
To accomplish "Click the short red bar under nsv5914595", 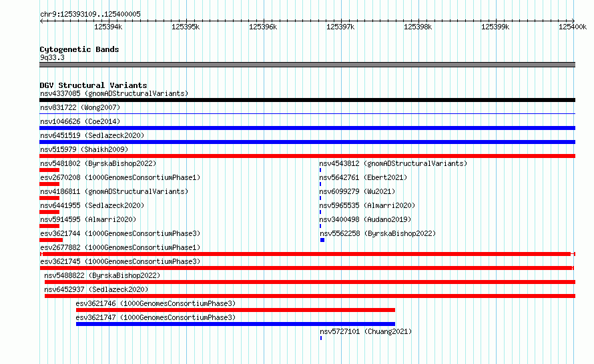I will tap(49, 226).
